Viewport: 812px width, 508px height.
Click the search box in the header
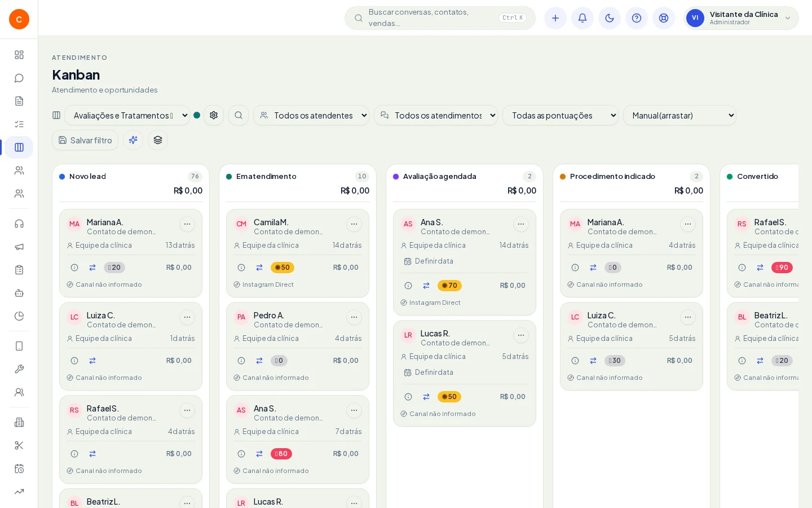point(440,18)
